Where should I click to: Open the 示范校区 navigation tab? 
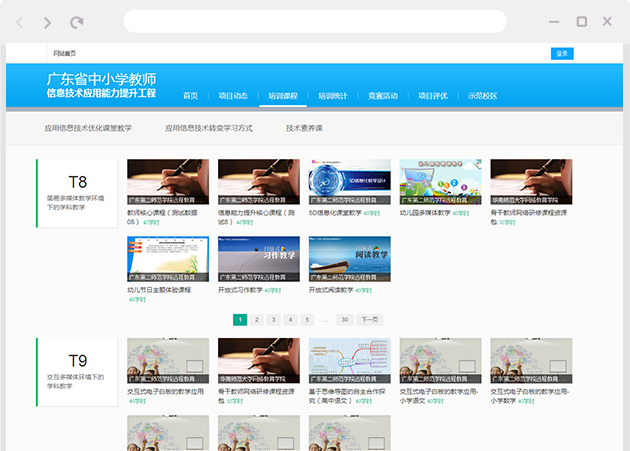pyautogui.click(x=482, y=96)
